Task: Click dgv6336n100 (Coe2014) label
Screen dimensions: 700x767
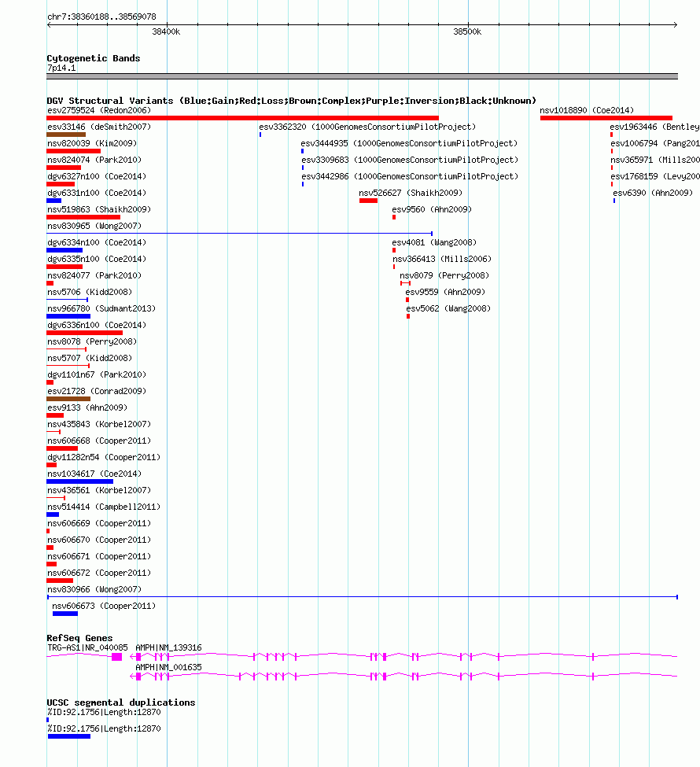Action: [x=97, y=326]
